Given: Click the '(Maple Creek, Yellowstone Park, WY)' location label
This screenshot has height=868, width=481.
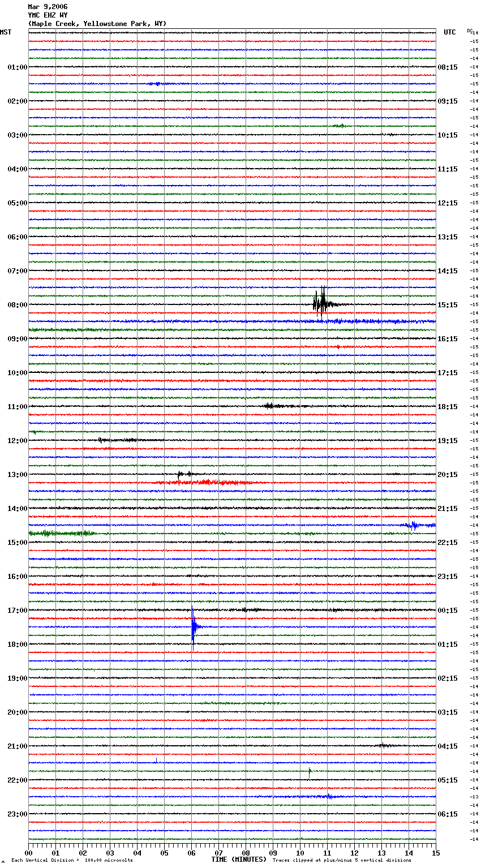Looking at the screenshot, I should tap(97, 24).
